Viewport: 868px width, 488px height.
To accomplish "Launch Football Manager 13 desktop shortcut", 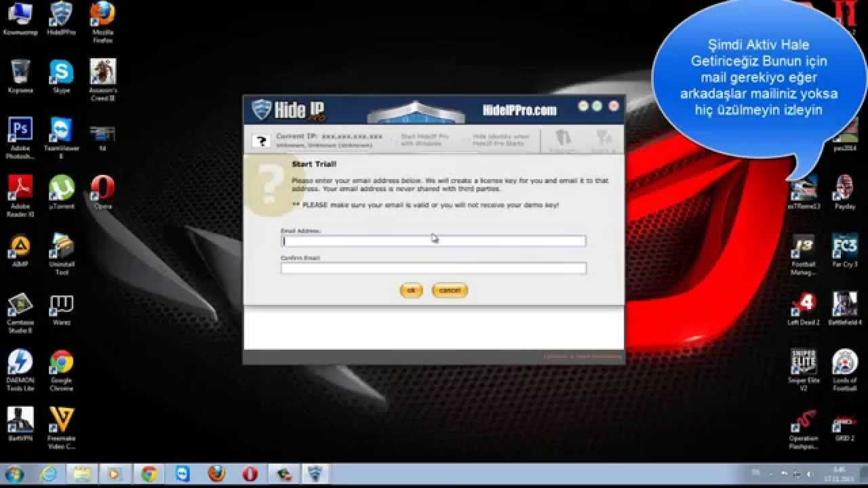I will coord(803,255).
